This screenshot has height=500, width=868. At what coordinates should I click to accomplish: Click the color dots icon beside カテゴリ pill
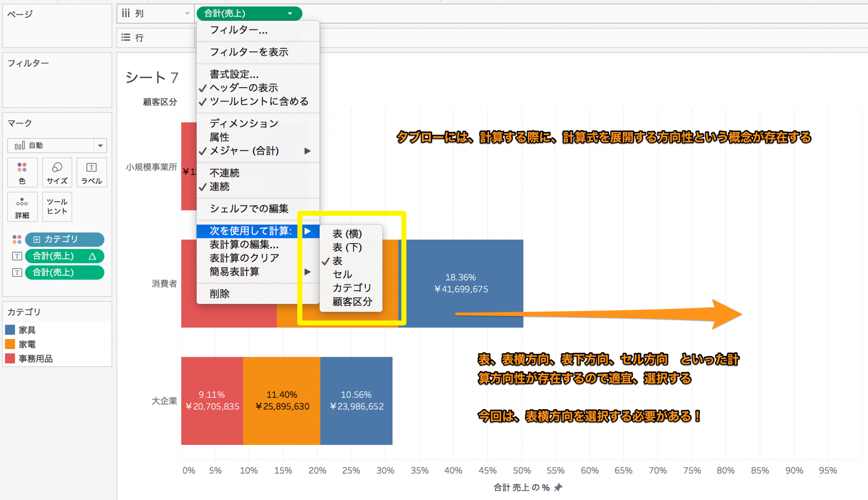point(17,239)
